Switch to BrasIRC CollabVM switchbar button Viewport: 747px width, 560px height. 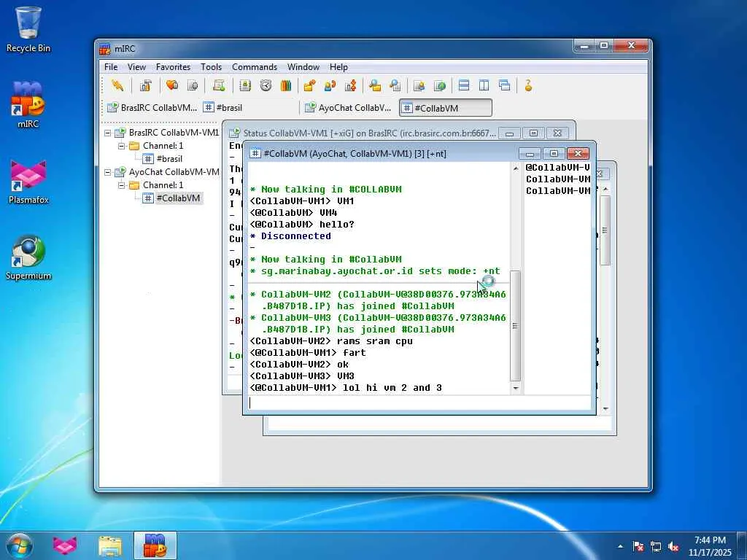[152, 108]
